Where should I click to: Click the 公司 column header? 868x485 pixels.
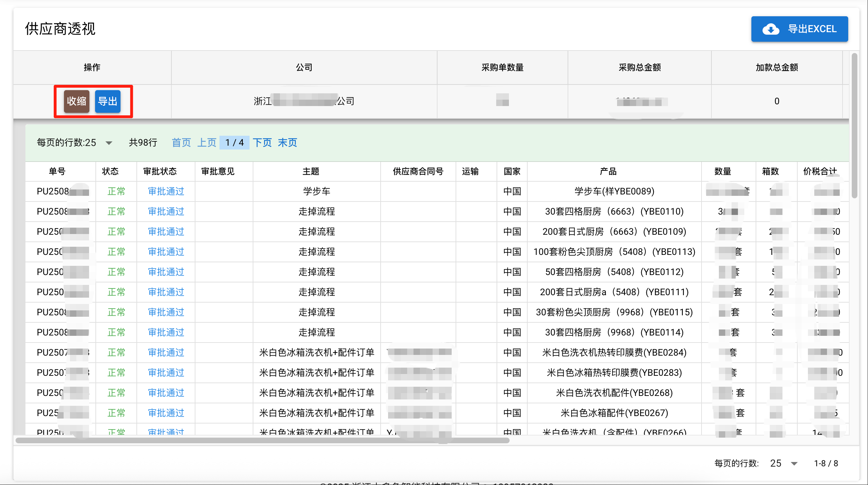pos(304,68)
